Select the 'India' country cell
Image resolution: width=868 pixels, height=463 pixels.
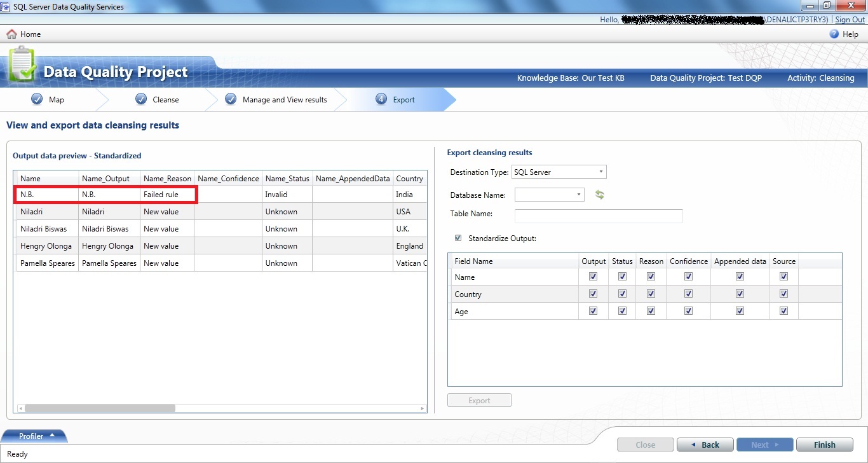(x=409, y=195)
